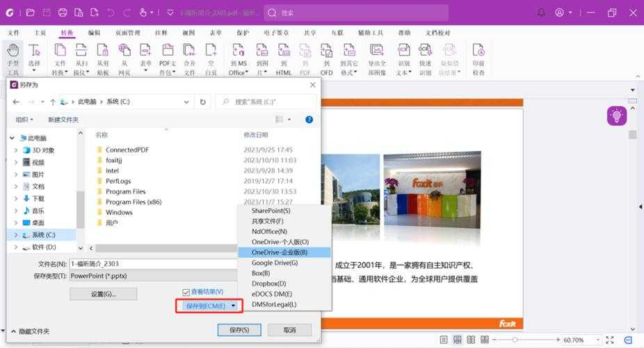Viewport: 644px width, 348px height.
Task: Open the 组织 dropdown in dialog
Action: coord(24,120)
